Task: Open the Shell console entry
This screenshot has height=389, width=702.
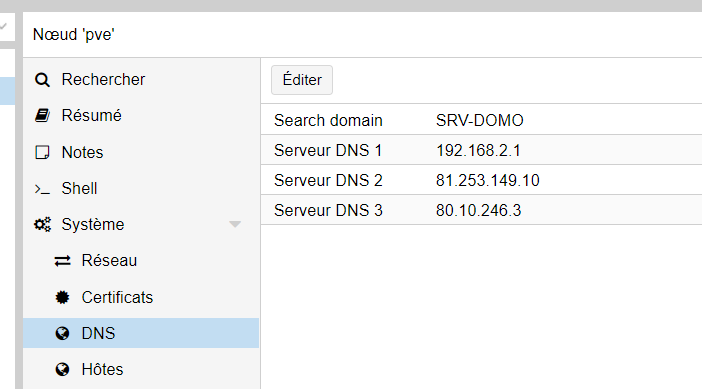Action: click(x=141, y=188)
